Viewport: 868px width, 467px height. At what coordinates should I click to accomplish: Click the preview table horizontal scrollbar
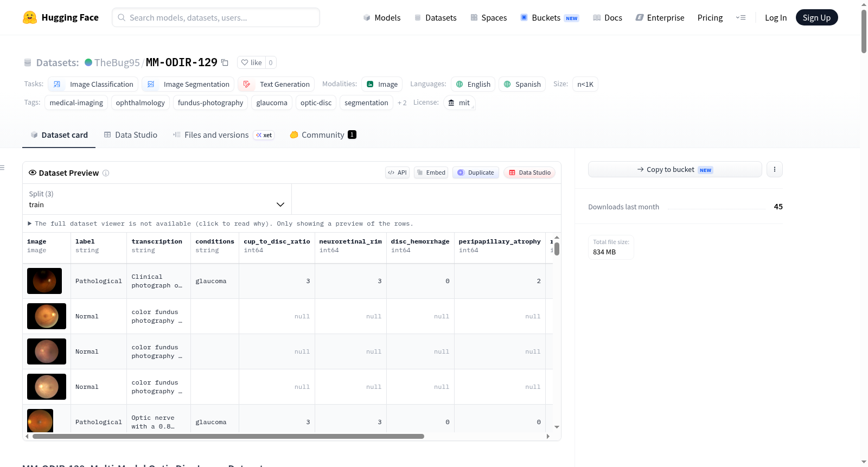coord(228,436)
